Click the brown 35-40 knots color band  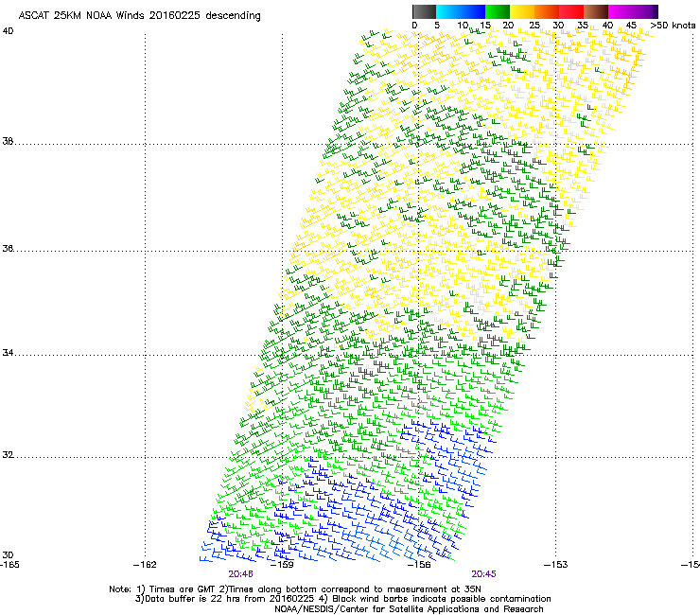point(596,11)
